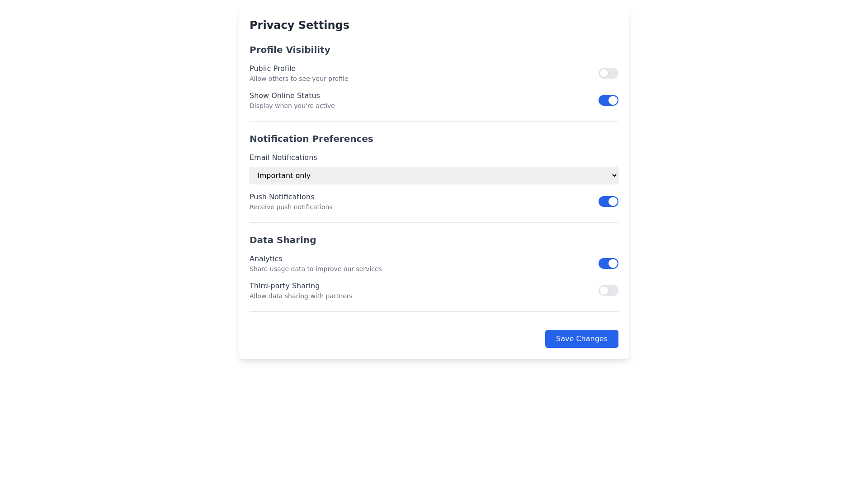Click the Notification Preferences heading
868x488 pixels.
tap(311, 139)
